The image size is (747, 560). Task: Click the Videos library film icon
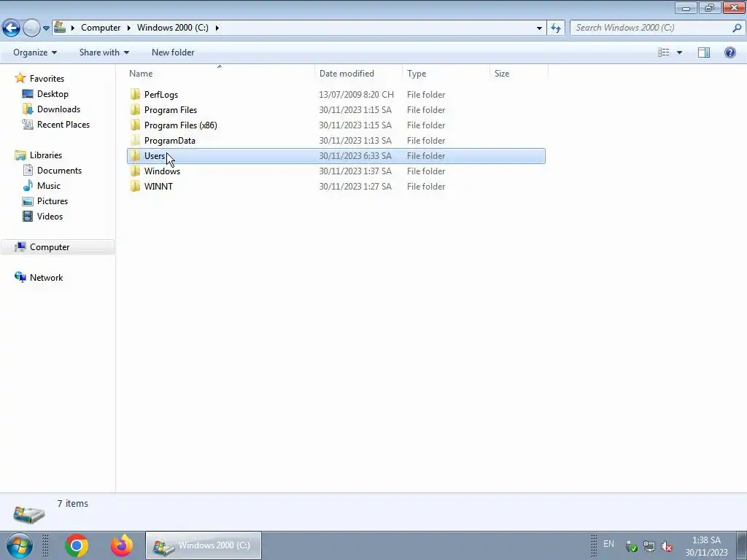(28, 216)
